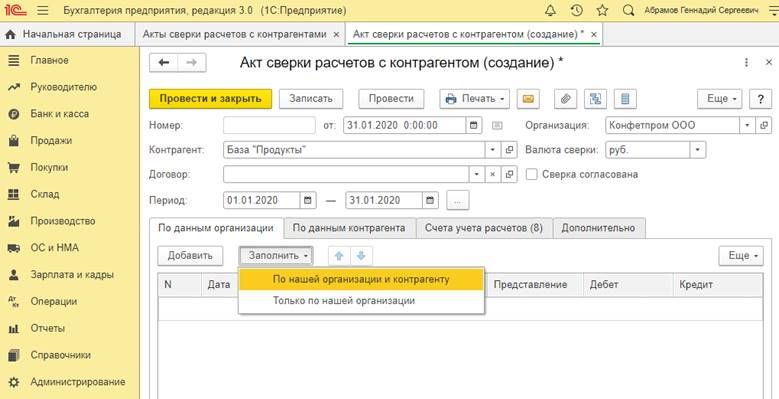Open the table's Еще dropdown

pyautogui.click(x=741, y=256)
